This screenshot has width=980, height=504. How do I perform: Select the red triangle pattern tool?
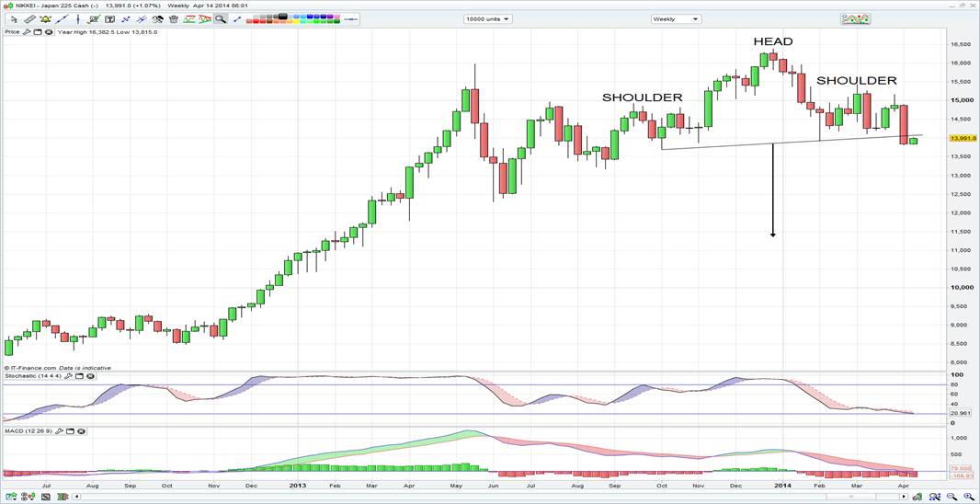[204, 19]
